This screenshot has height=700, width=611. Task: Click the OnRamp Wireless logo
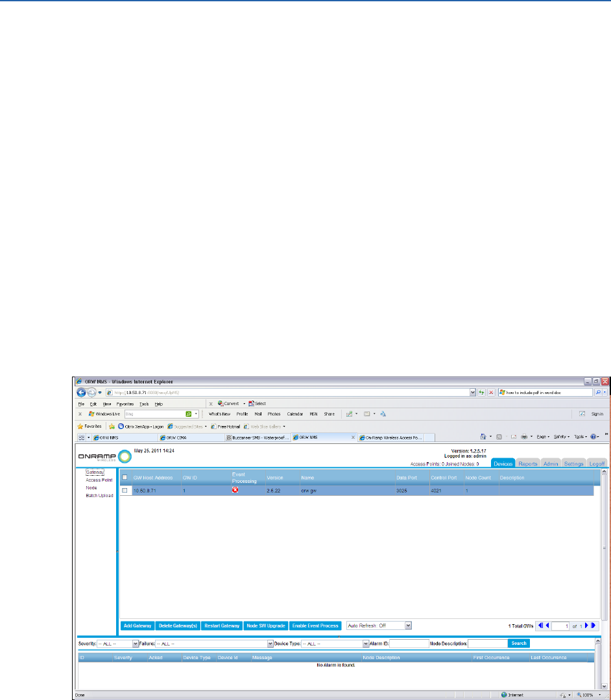pos(105,456)
